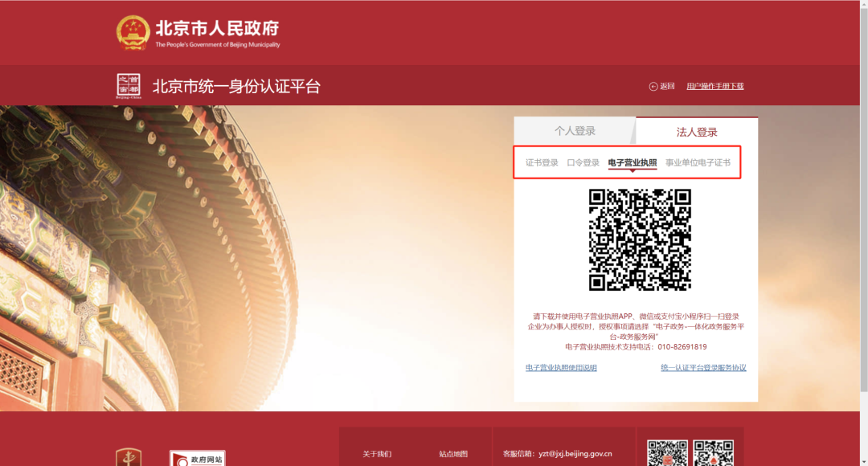Click the first footer QR code
The width and height of the screenshot is (868, 466).
click(667, 452)
